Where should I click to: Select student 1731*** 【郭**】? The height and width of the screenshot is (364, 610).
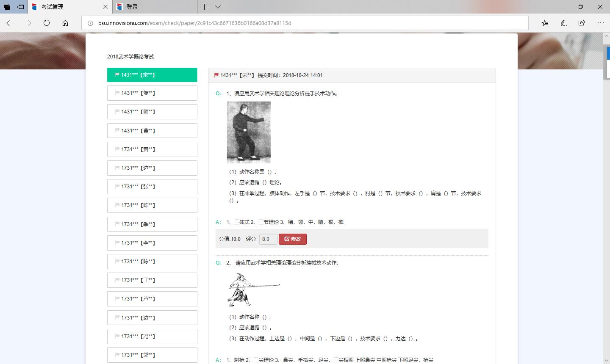click(152, 355)
